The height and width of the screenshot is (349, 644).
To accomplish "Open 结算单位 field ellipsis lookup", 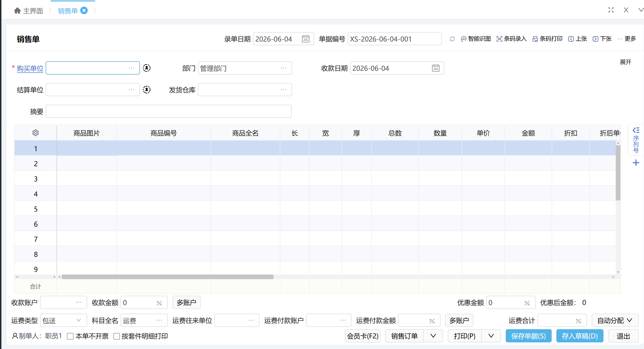I will 131,90.
